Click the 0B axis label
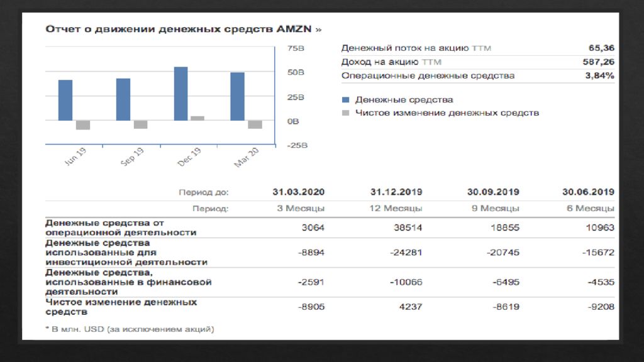Viewport: 644px width, 362px height. click(293, 121)
